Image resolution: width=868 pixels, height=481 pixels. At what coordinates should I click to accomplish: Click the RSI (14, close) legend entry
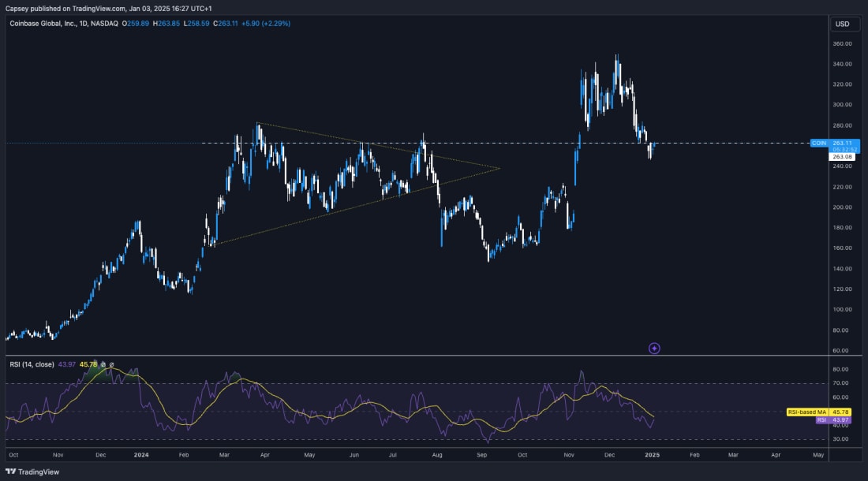[x=32, y=364]
